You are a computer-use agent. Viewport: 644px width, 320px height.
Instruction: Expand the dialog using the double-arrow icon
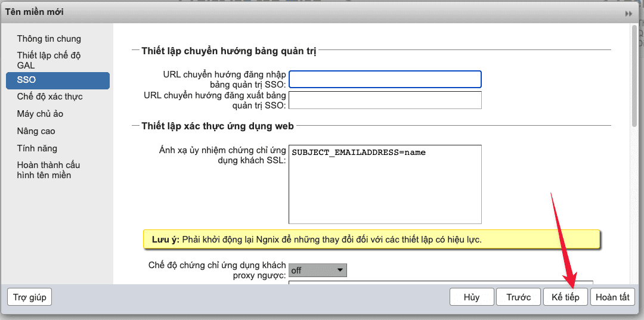click(628, 13)
